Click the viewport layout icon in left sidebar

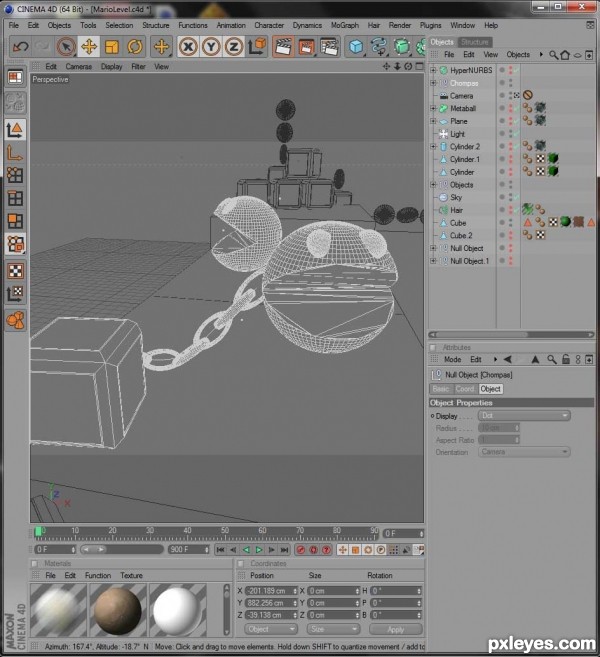(x=15, y=77)
